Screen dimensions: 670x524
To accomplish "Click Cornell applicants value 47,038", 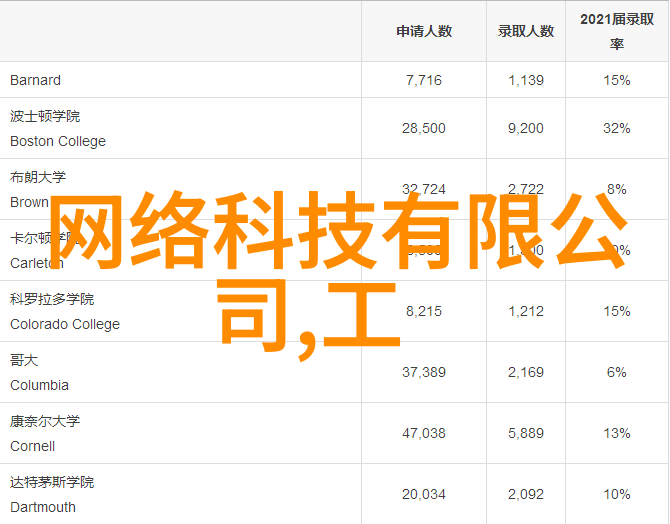I will [424, 433].
